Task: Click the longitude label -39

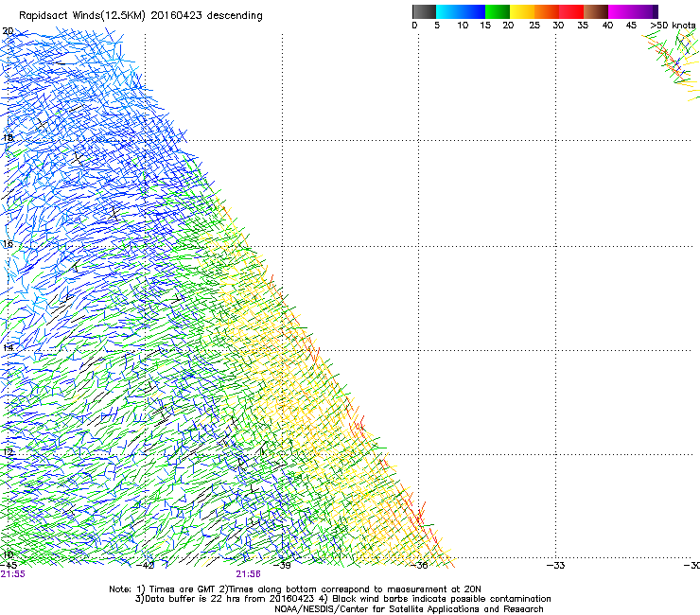Action: 282,566
